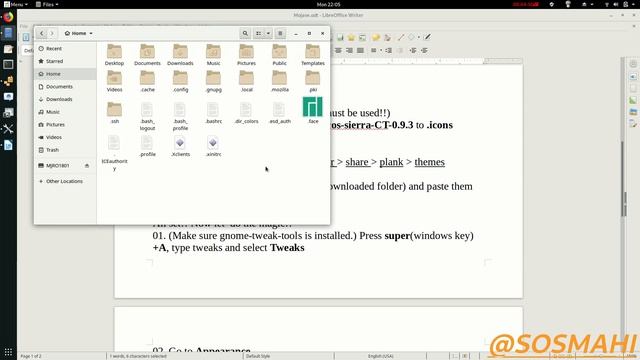Select the .local folder

[x=246, y=81]
